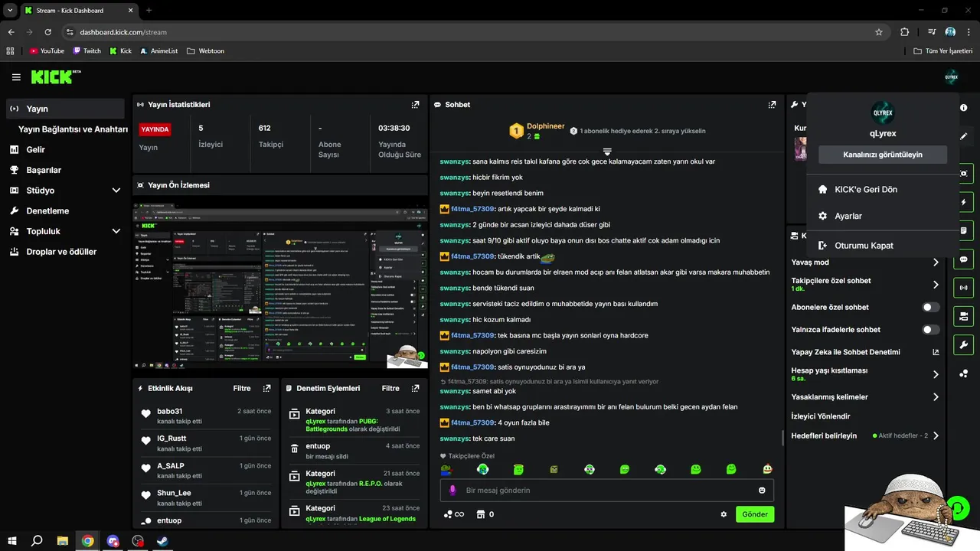Insert the first frog emote in emote row
This screenshot has width=980, height=551.
447,469
